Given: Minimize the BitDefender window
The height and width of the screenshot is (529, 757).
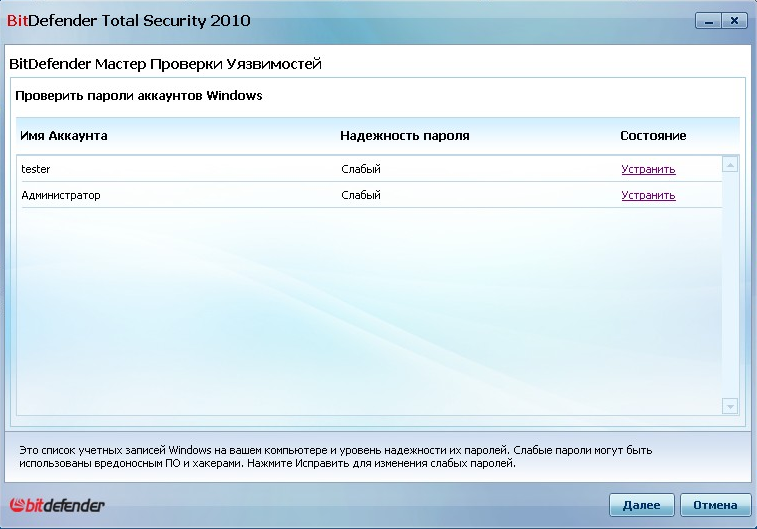Looking at the screenshot, I should [708, 21].
